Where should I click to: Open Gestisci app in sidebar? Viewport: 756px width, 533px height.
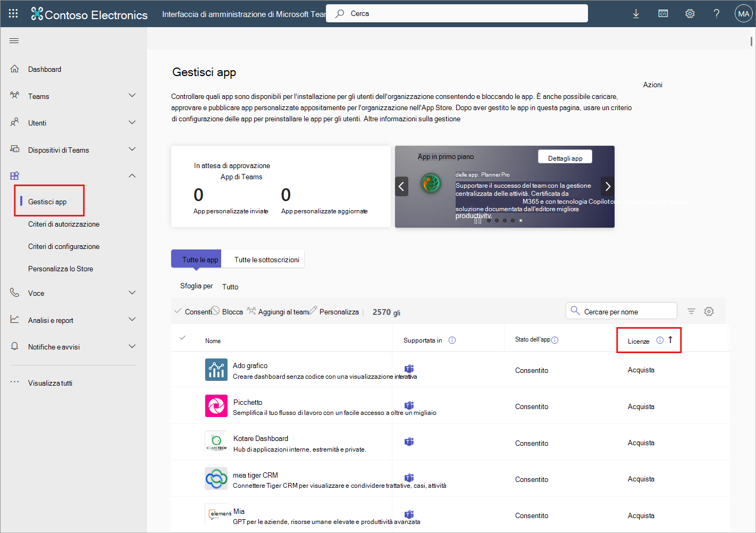coord(47,202)
